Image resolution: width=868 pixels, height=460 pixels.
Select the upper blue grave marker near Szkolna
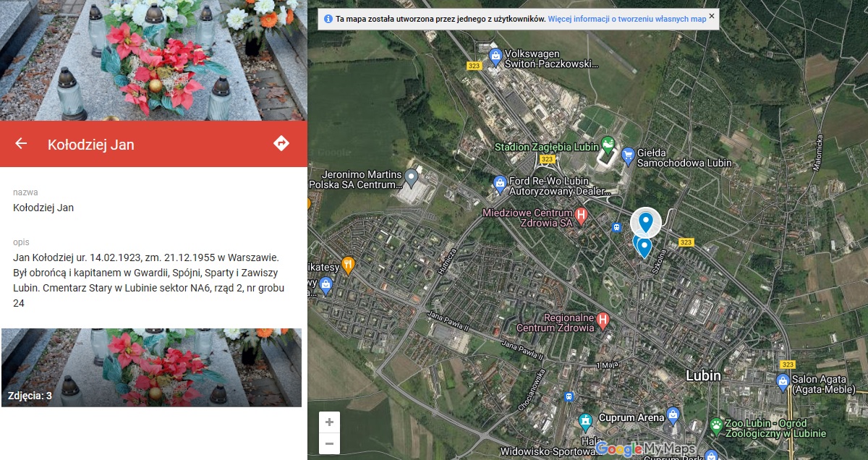[x=645, y=221]
